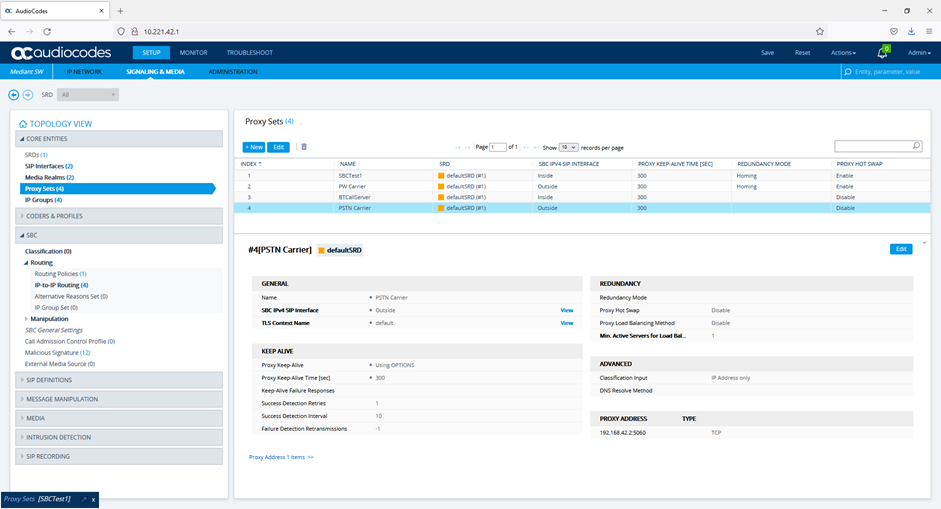The height and width of the screenshot is (509, 941).
Task: Switch to the MONITOR menu
Action: (193, 53)
